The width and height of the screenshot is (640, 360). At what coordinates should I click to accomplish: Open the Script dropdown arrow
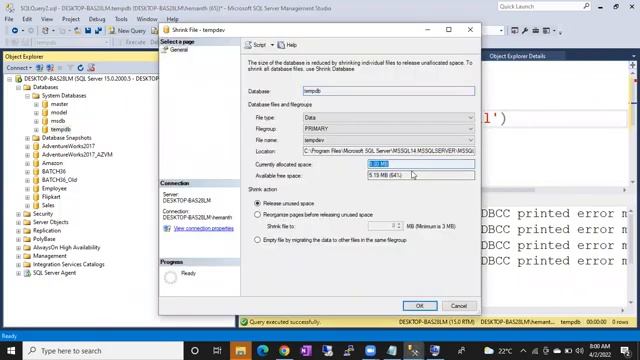(272, 45)
